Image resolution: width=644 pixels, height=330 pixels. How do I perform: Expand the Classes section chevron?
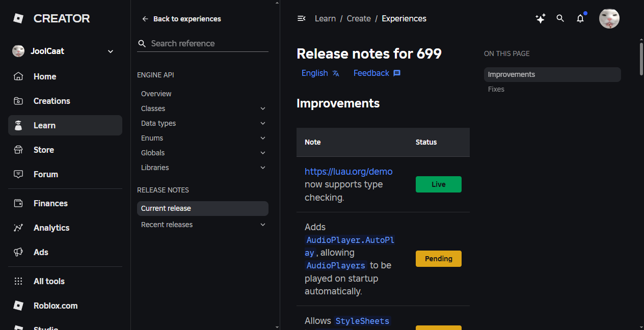click(263, 108)
